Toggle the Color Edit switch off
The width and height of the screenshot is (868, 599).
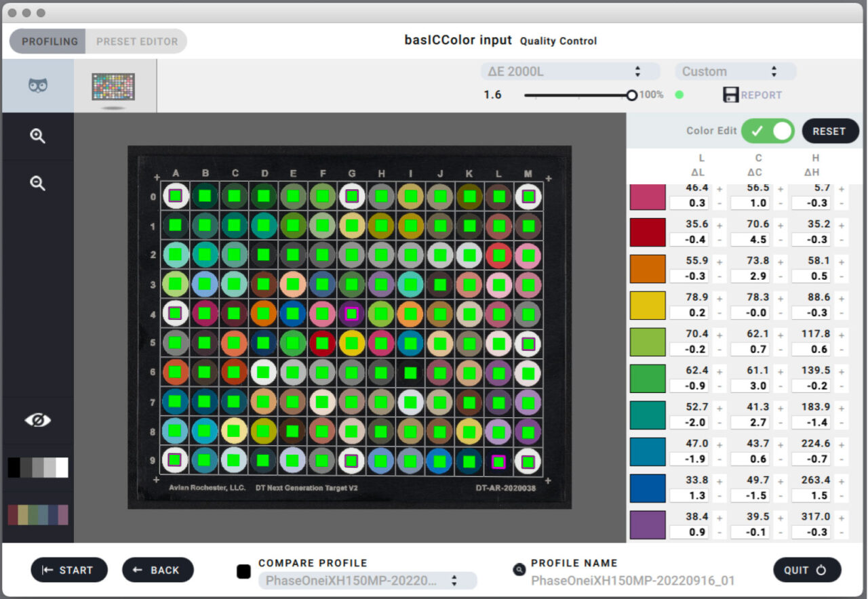pyautogui.click(x=768, y=131)
